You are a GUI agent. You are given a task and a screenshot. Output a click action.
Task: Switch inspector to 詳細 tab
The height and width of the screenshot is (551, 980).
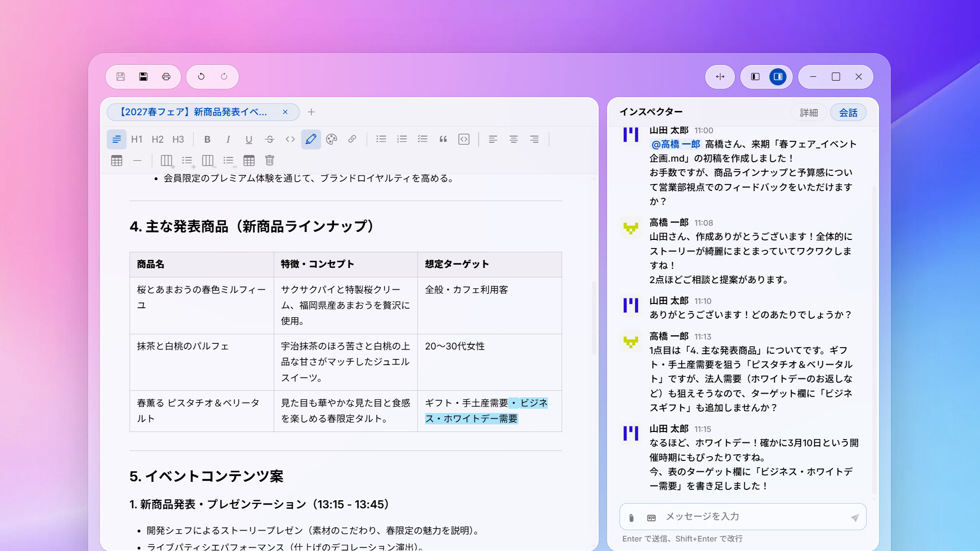809,112
